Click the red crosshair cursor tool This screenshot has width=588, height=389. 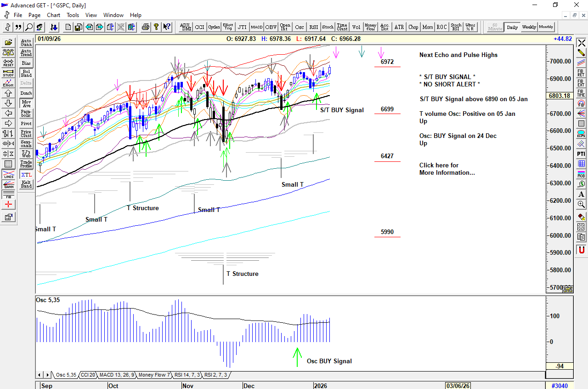coord(8,205)
